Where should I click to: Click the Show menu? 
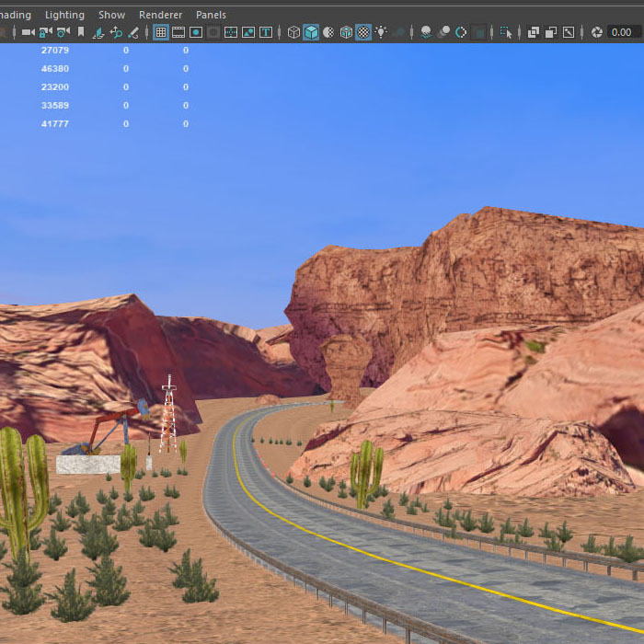coord(111,15)
